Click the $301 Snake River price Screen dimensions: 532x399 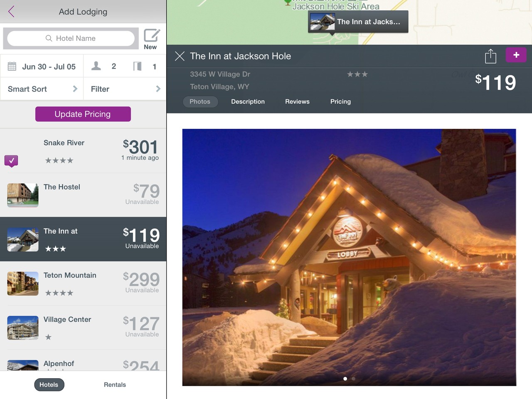point(140,147)
